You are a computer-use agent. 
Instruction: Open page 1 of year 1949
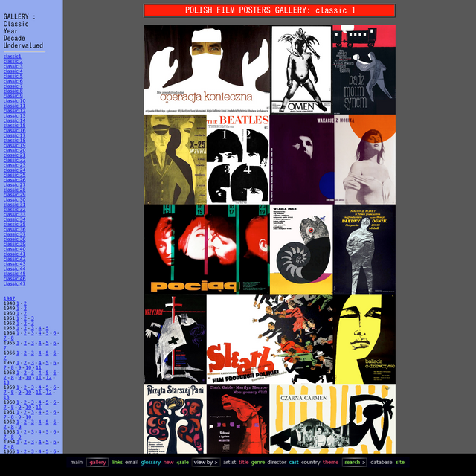[x=18, y=308]
